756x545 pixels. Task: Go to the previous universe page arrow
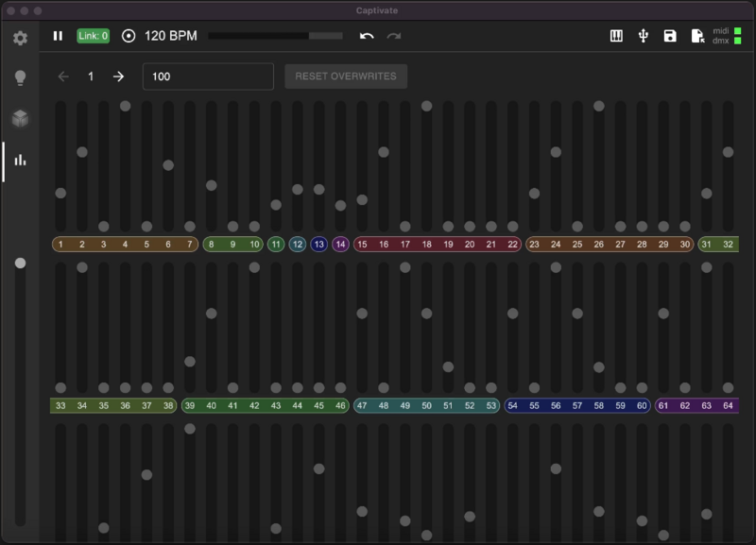(x=63, y=77)
